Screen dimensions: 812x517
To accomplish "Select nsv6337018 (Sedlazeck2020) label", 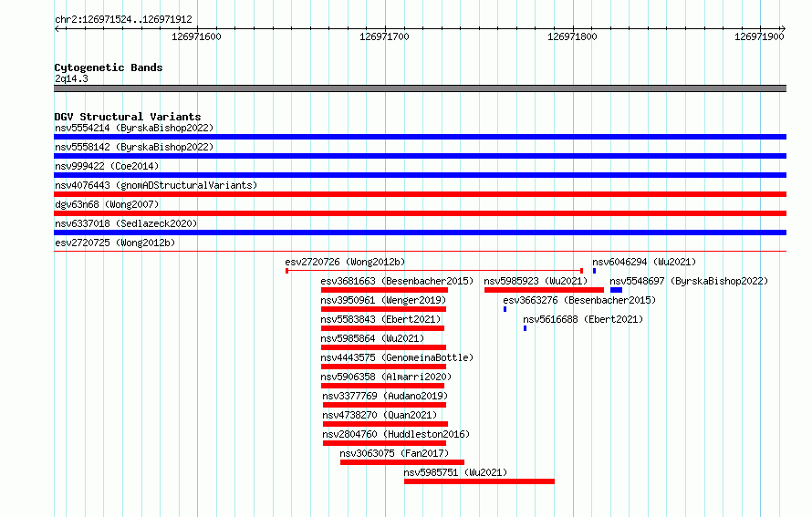I will click(126, 223).
